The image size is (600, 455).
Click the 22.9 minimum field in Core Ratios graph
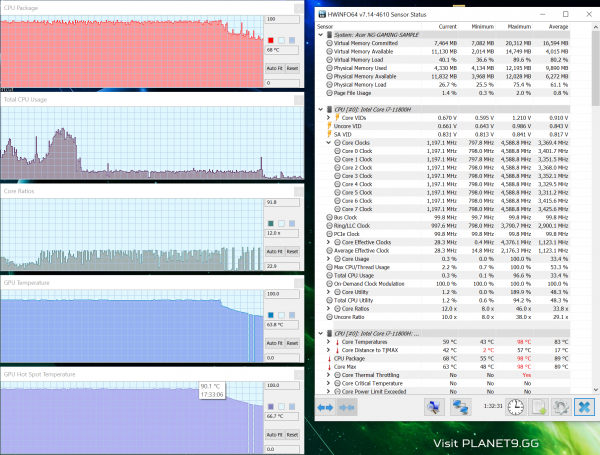coord(282,266)
